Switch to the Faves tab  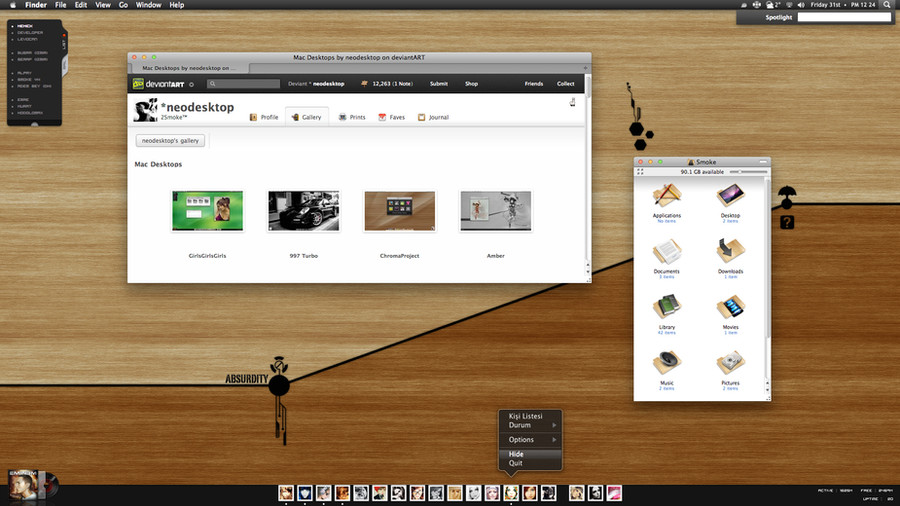[x=391, y=117]
